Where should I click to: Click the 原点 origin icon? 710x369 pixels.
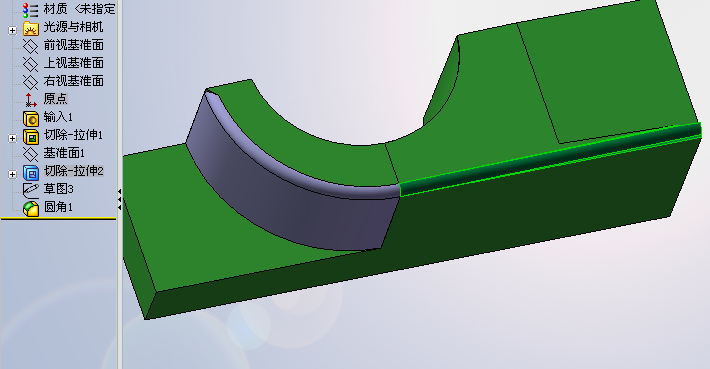(x=30, y=100)
